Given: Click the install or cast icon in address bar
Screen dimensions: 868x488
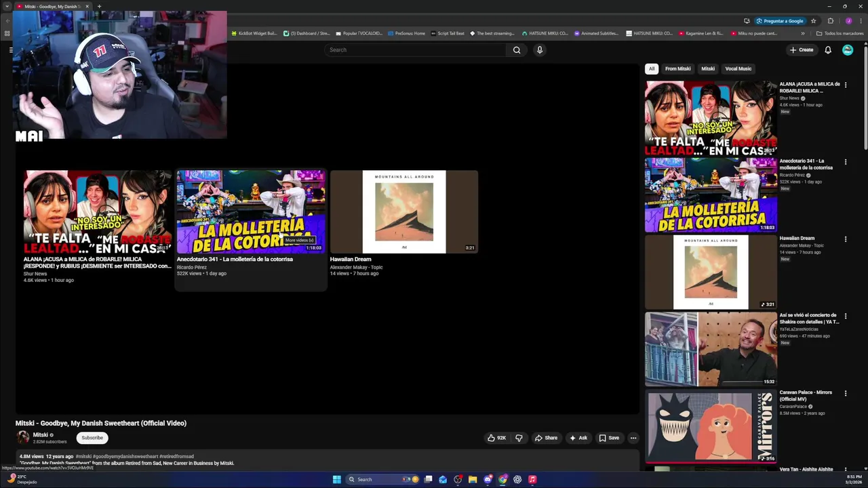Looking at the screenshot, I should (747, 20).
